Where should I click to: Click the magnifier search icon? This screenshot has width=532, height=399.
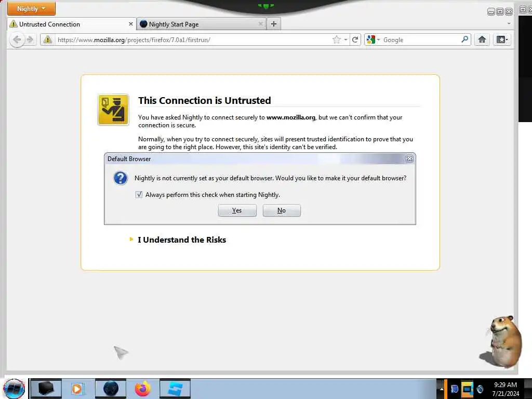(465, 39)
